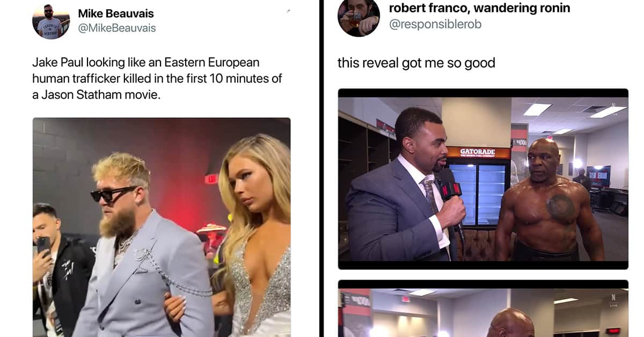Open the partially visible second interview image
The image size is (644, 337).
point(483,309)
